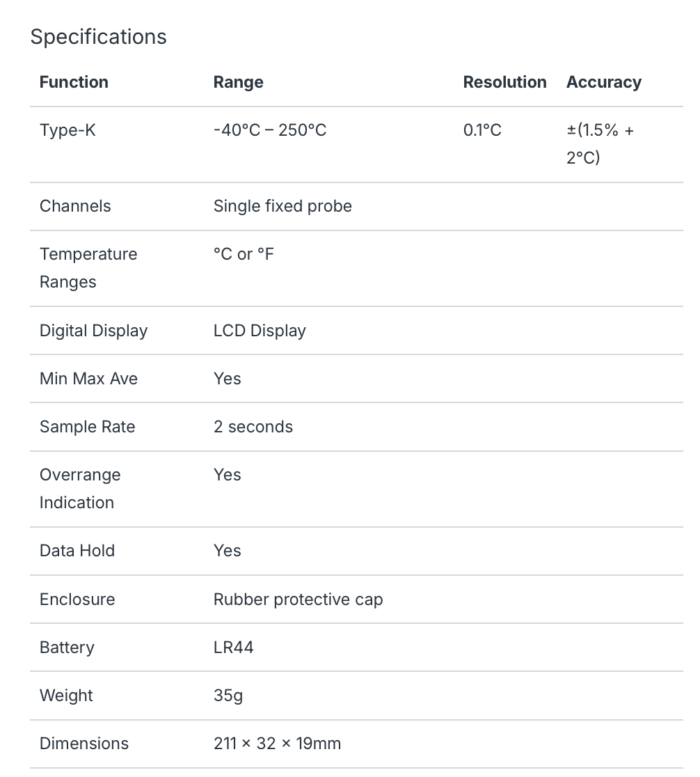Click the Accuracy column header
The width and height of the screenshot is (700, 777).
point(604,82)
